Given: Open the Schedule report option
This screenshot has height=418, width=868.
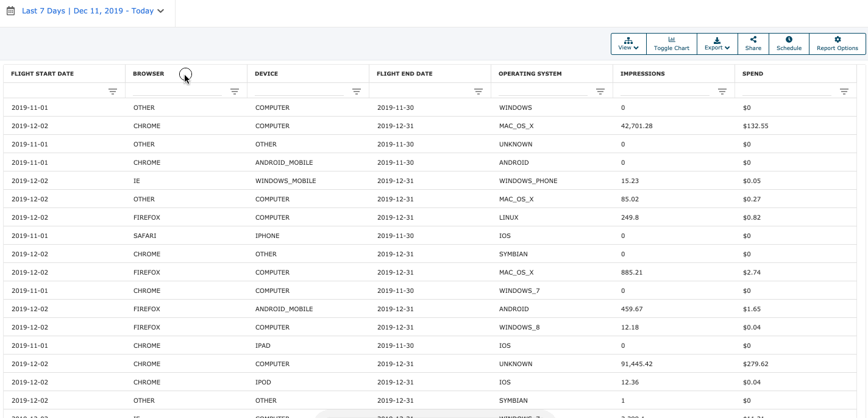Looking at the screenshot, I should point(789,44).
